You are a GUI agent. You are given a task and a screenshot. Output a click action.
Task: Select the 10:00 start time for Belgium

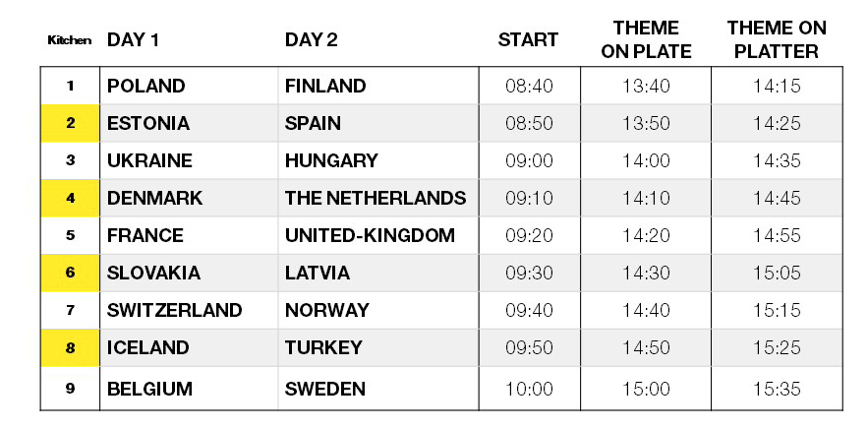pyautogui.click(x=529, y=389)
